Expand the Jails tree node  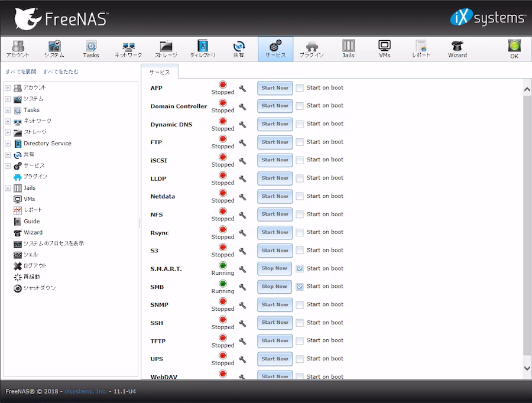tap(8, 188)
